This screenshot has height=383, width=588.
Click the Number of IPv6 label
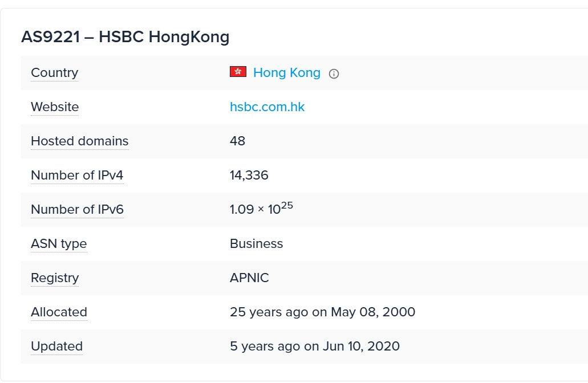tap(77, 210)
